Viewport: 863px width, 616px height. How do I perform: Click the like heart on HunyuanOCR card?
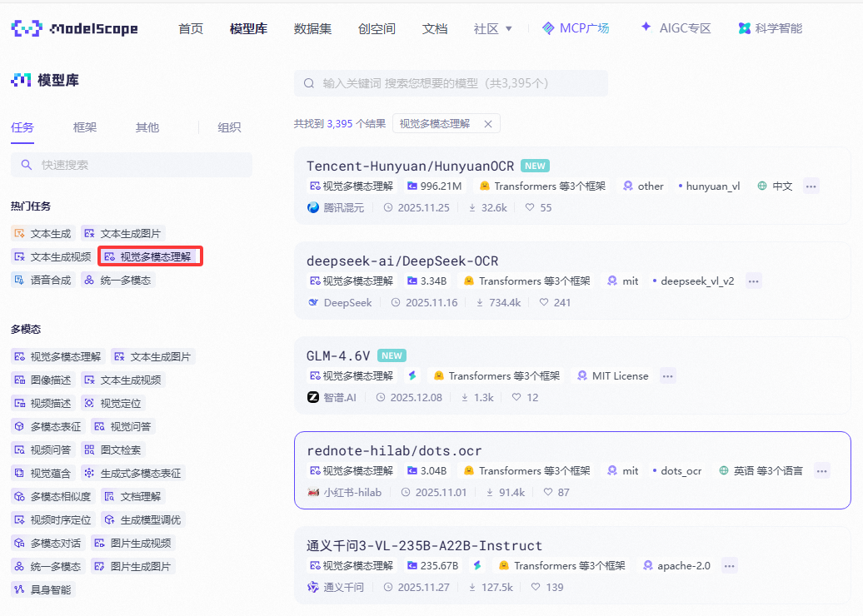(x=529, y=207)
